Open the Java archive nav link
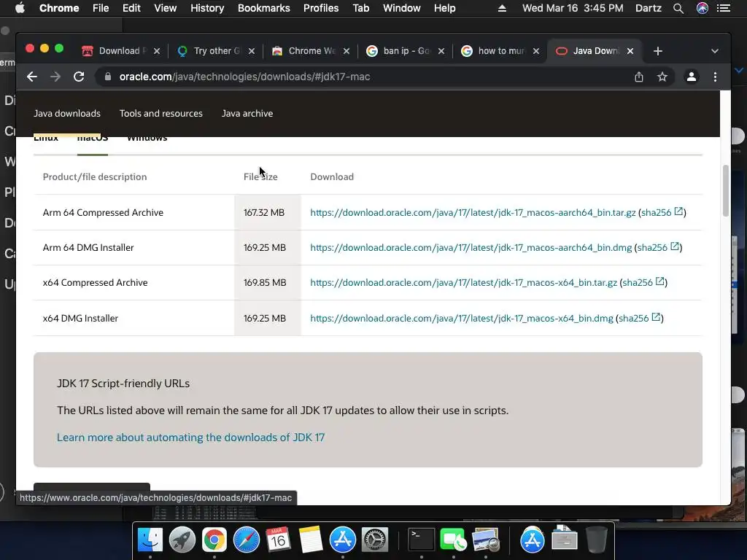This screenshot has height=560, width=747. [247, 113]
